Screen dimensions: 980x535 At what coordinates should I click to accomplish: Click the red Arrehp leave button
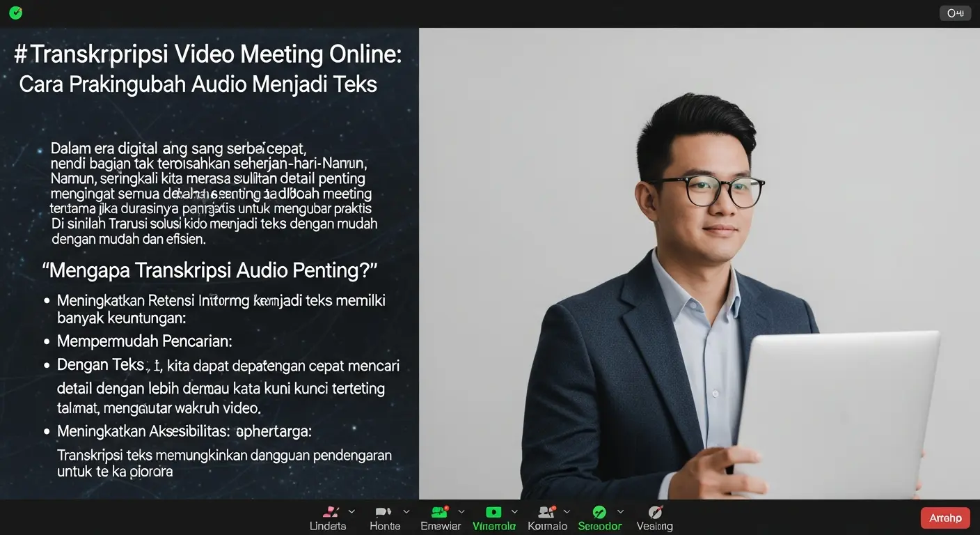click(x=945, y=518)
